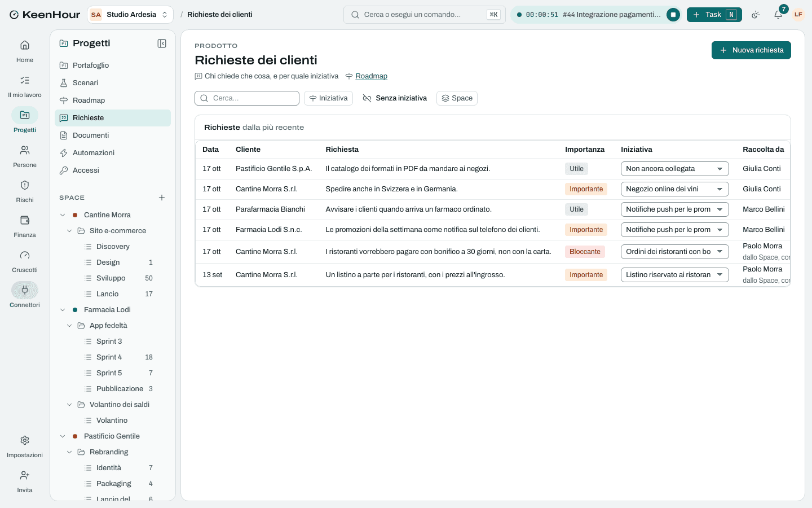Open timer task #44 Integrazione pagamenti
The image size is (812, 508).
pos(611,15)
